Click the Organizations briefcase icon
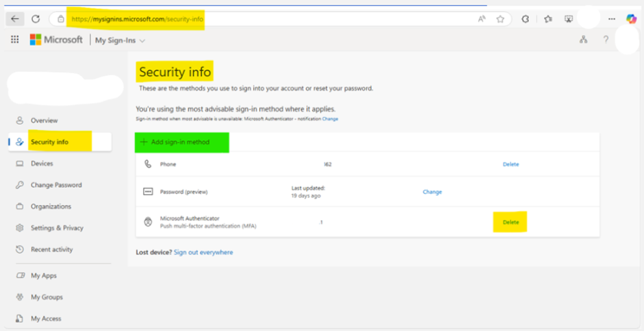The width and height of the screenshot is (644, 331). 19,206
